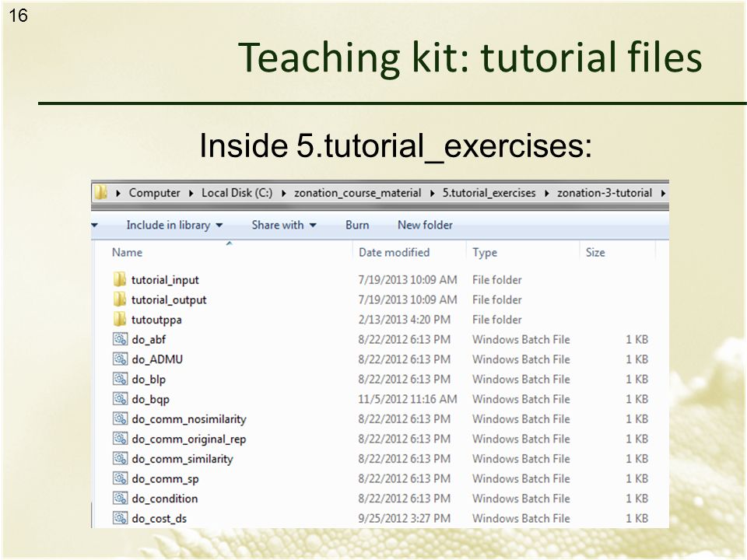Click the 1 KB size of do_cost_ds

pyautogui.click(x=637, y=518)
